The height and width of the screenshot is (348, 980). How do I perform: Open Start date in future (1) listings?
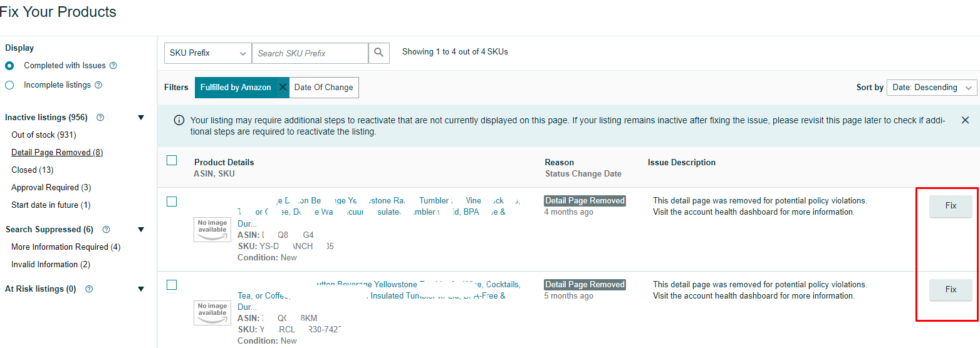point(51,205)
